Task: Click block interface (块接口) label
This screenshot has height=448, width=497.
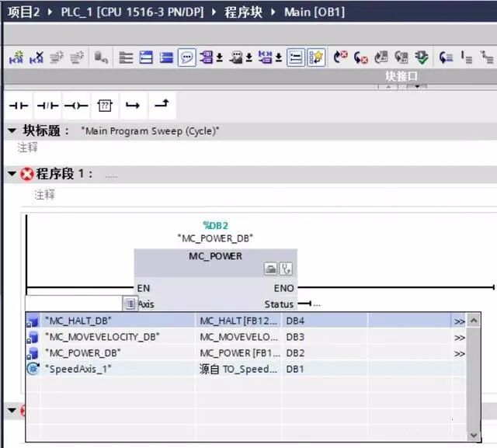Action: click(401, 76)
